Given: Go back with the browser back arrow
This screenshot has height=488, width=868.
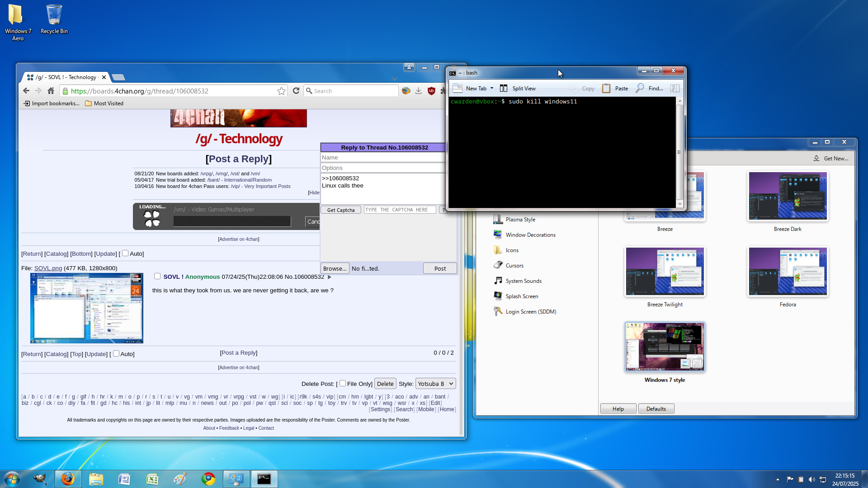Looking at the screenshot, I should click(x=26, y=91).
